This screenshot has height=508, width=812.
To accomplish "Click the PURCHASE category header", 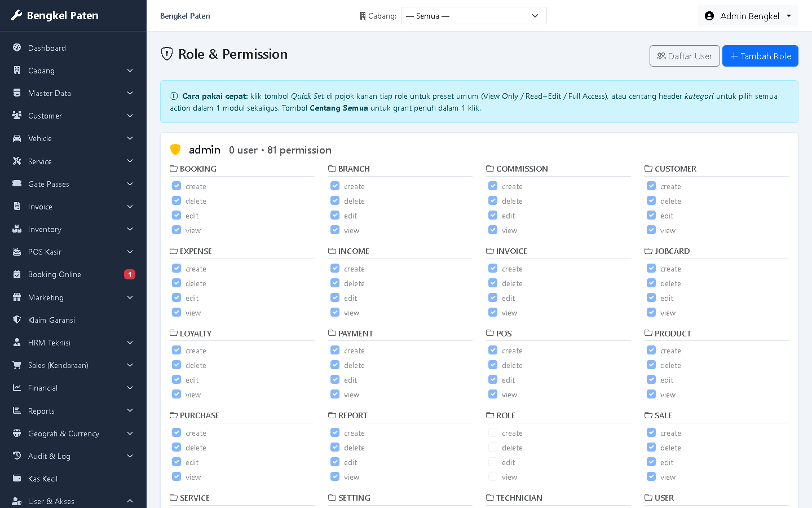I will [x=195, y=415].
